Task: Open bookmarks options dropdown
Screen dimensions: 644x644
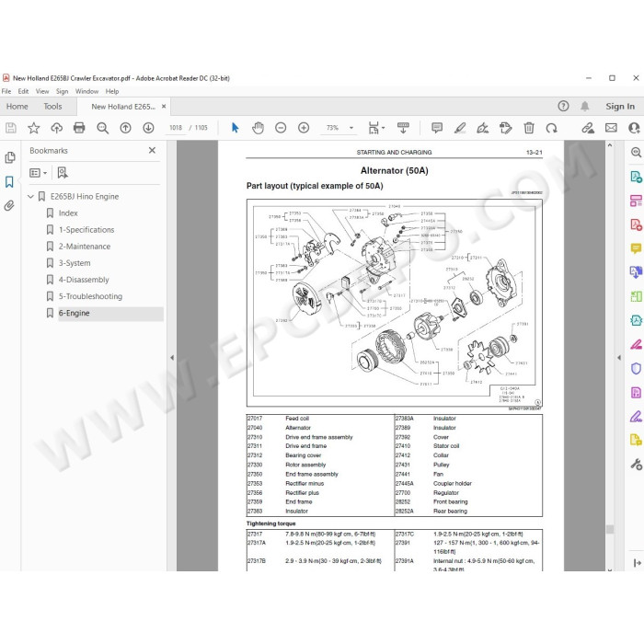Action: [x=39, y=173]
